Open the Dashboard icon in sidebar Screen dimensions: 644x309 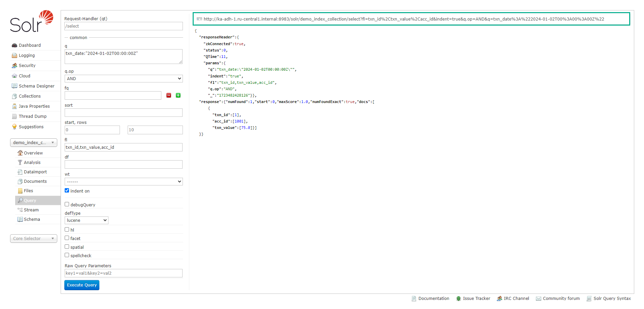tap(14, 45)
